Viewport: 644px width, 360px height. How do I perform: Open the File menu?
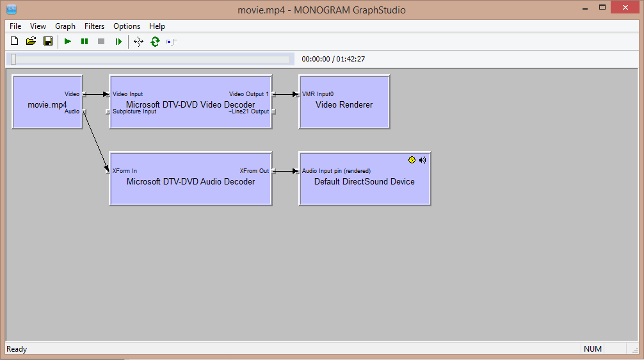pyautogui.click(x=15, y=26)
